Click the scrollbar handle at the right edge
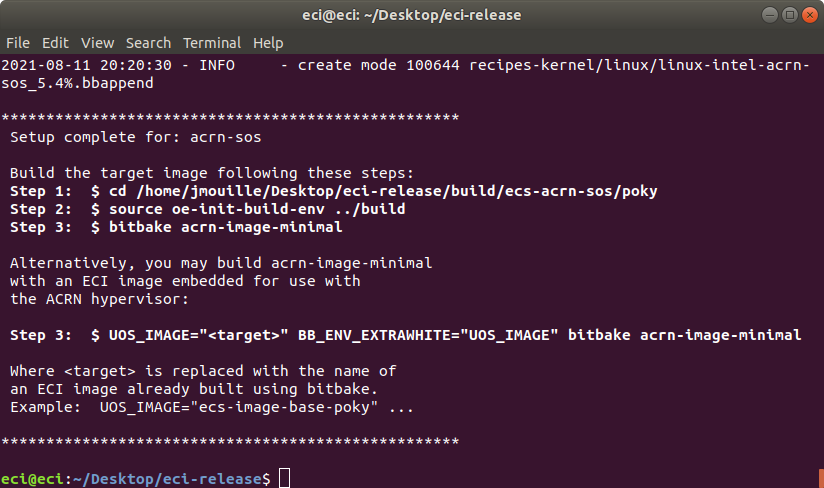 pyautogui.click(x=821, y=478)
